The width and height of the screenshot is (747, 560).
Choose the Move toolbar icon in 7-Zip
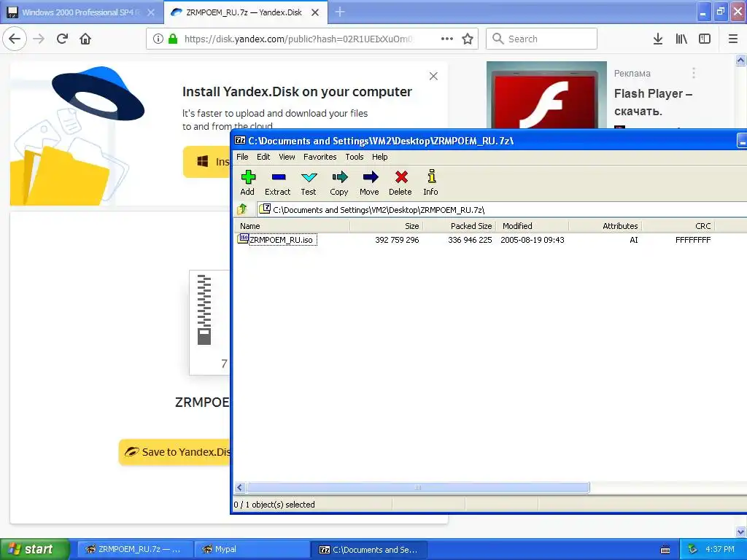(x=370, y=183)
